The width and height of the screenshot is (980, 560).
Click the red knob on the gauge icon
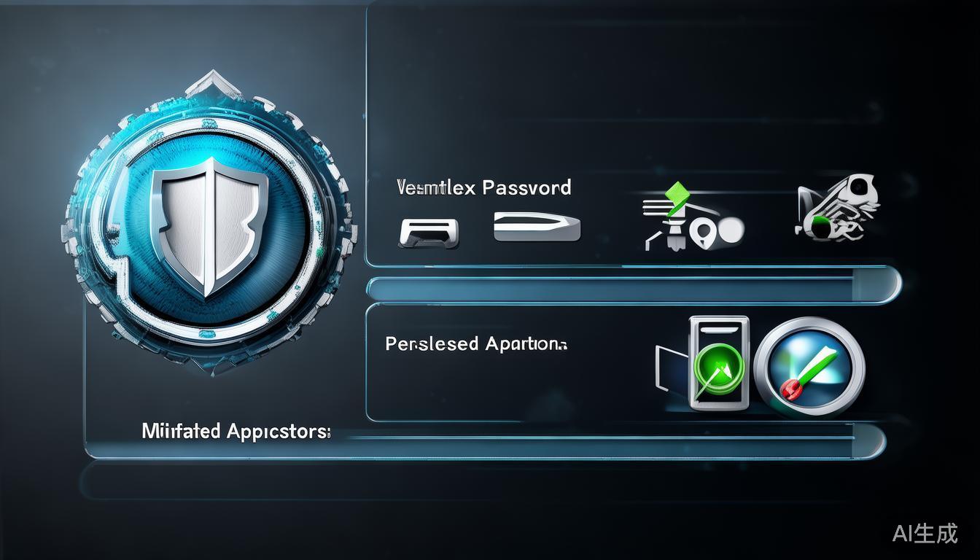(x=790, y=391)
